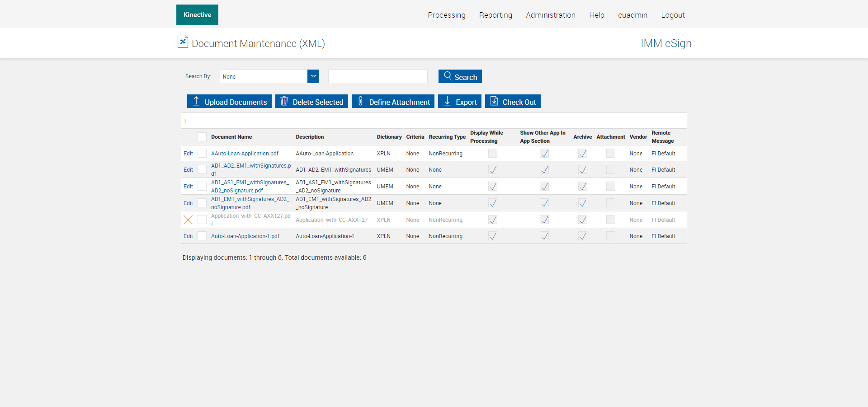Click the magnifier icon on Search button

tap(448, 76)
